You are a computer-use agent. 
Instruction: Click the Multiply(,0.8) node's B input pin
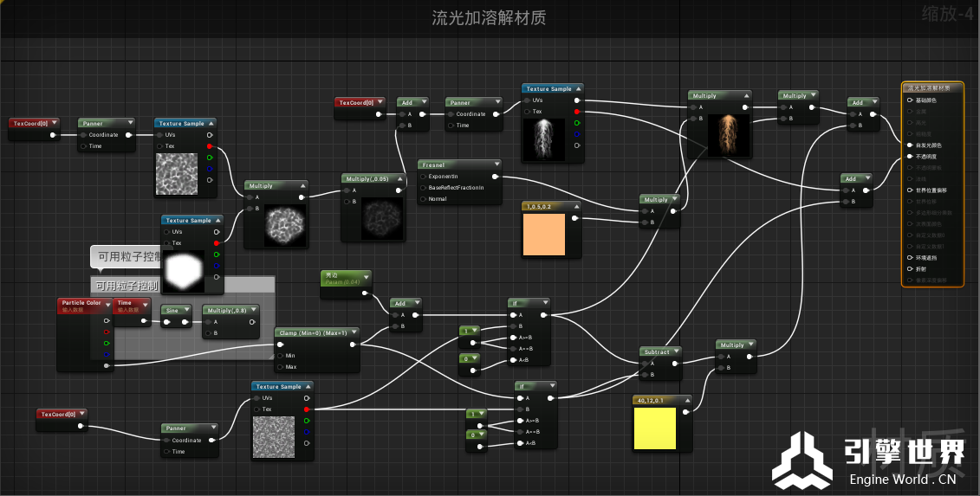208,333
